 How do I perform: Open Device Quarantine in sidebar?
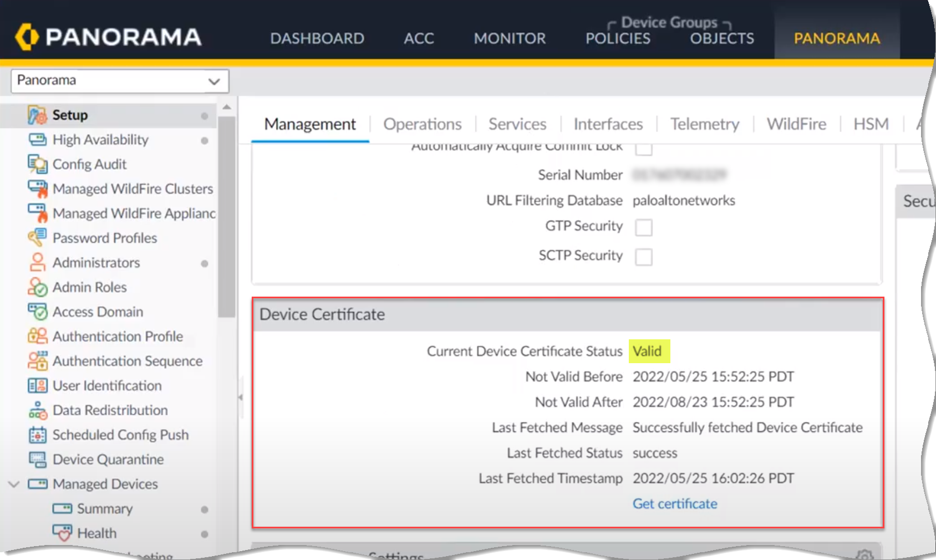tap(108, 460)
